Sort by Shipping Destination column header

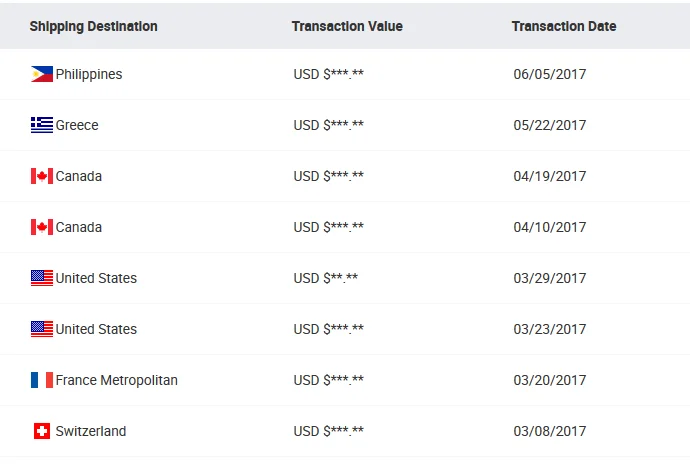point(93,26)
